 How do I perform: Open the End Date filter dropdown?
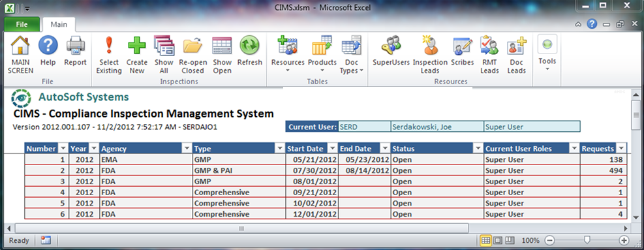385,148
